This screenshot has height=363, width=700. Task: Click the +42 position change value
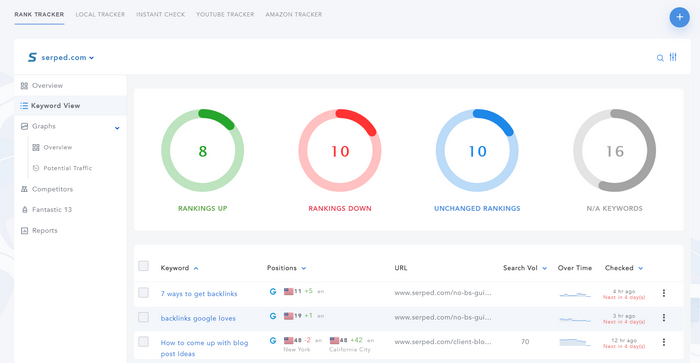(x=356, y=340)
